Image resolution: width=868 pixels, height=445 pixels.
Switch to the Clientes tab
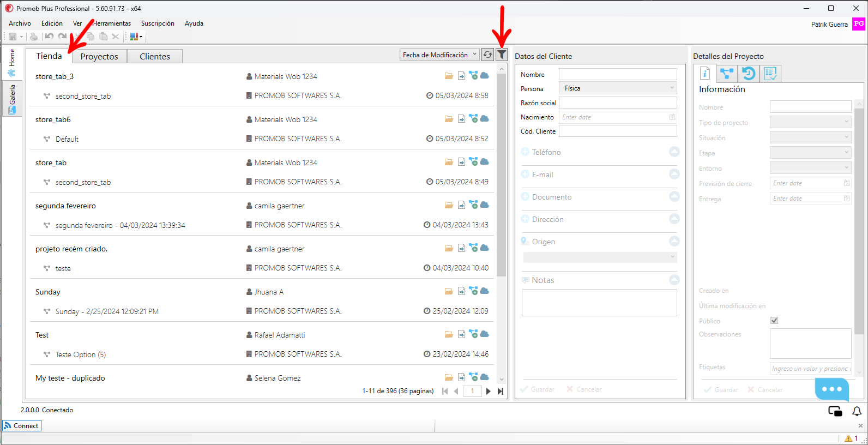[x=155, y=56]
